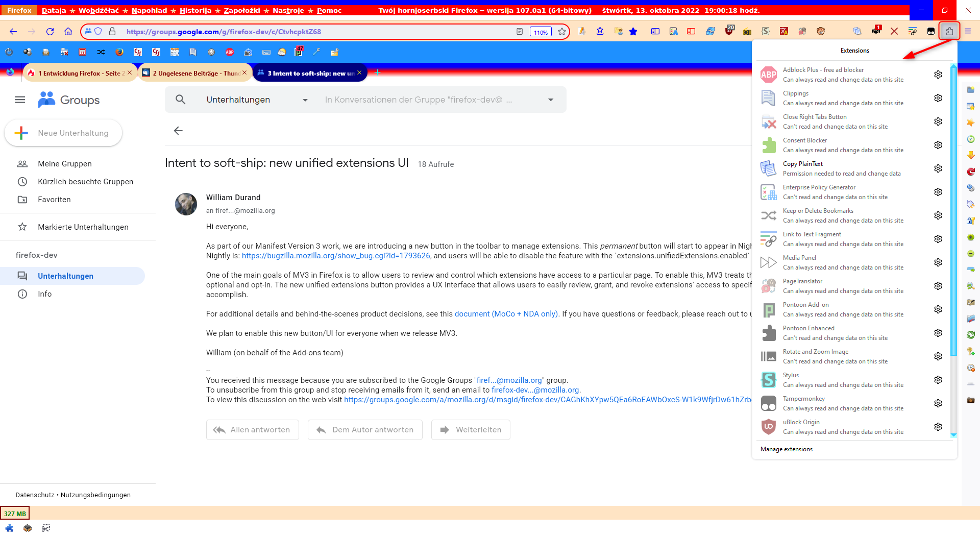This screenshot has width=980, height=536.
Task: Open Kürzlich besuchte Gruppen
Action: pyautogui.click(x=85, y=182)
